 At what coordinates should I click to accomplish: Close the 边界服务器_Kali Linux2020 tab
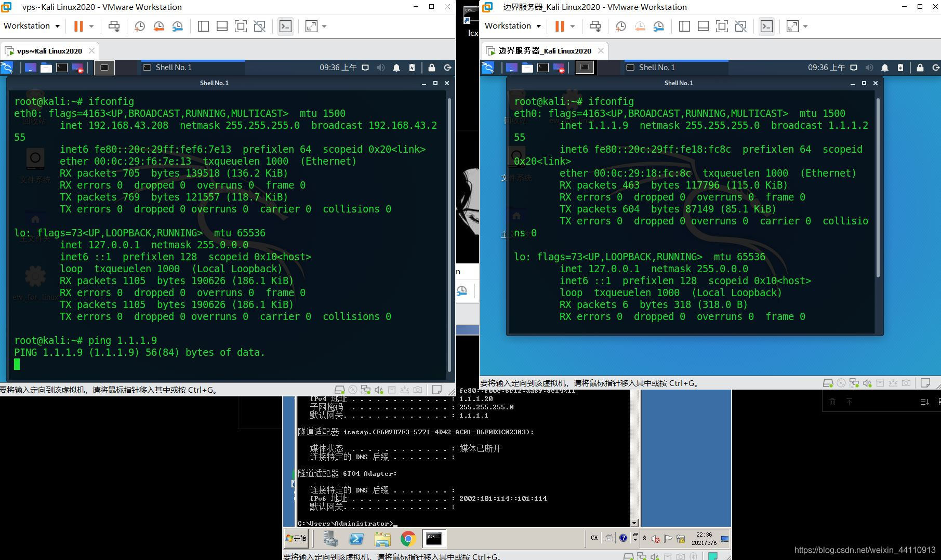pyautogui.click(x=601, y=50)
